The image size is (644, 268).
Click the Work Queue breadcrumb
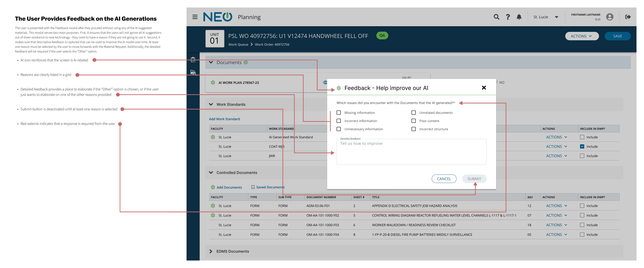click(x=238, y=45)
